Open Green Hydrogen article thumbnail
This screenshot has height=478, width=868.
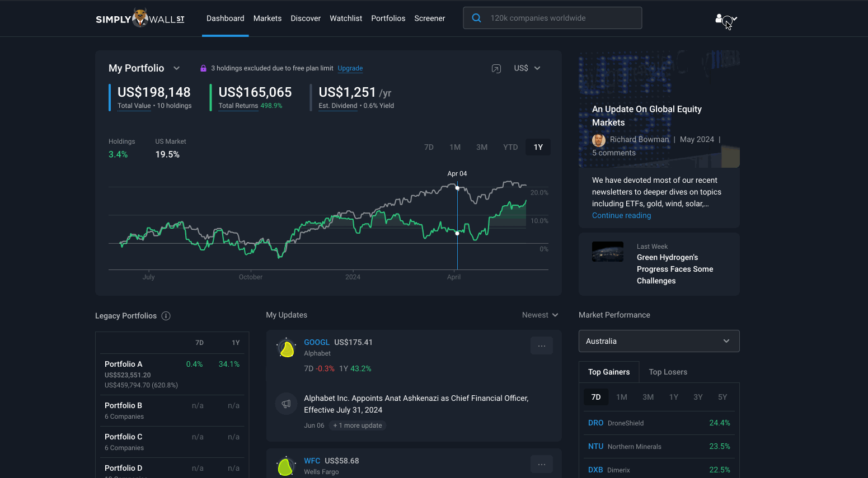click(x=608, y=252)
